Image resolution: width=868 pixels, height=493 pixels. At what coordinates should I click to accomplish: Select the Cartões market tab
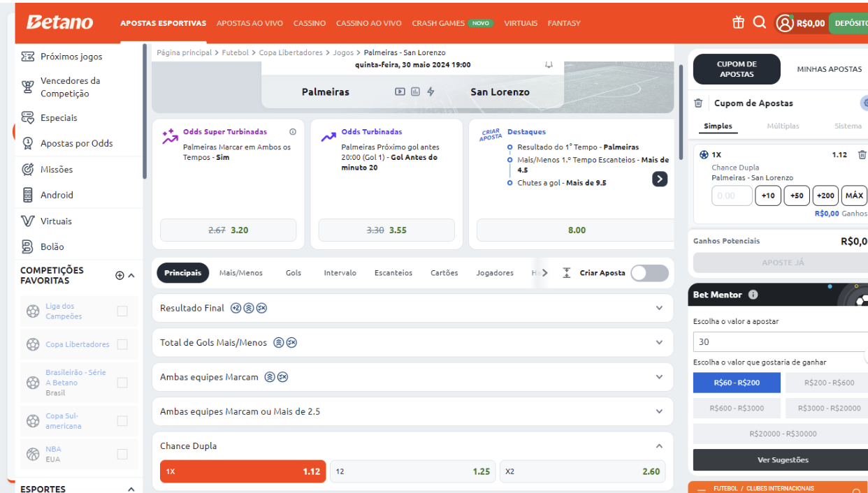tap(444, 273)
